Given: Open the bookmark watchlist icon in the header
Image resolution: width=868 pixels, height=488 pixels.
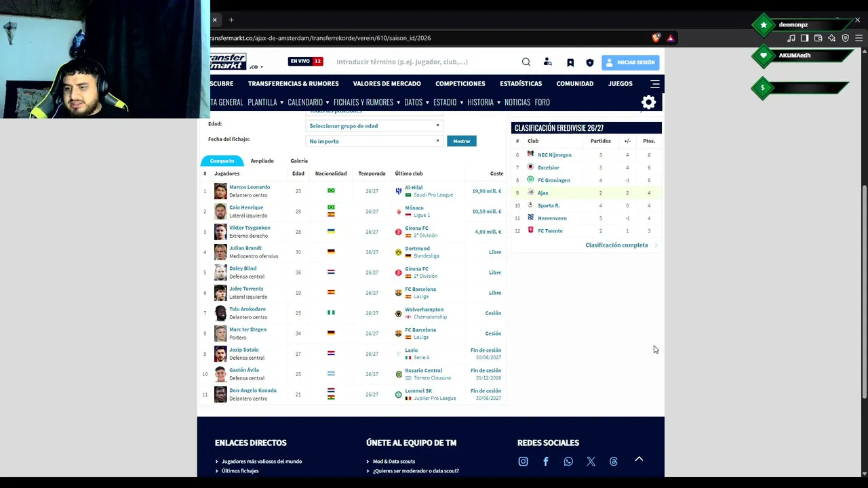Looking at the screenshot, I should [x=570, y=62].
